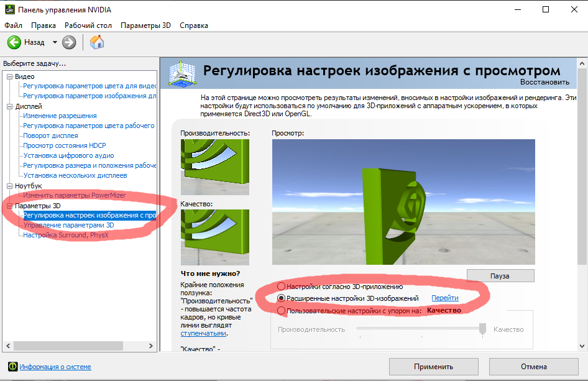Click the NVIDIA logo in title bar
The width and height of the screenshot is (588, 381).
point(10,9)
